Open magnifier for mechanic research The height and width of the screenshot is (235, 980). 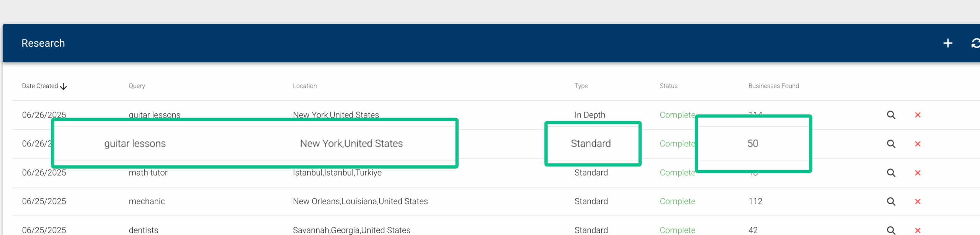pos(891,201)
